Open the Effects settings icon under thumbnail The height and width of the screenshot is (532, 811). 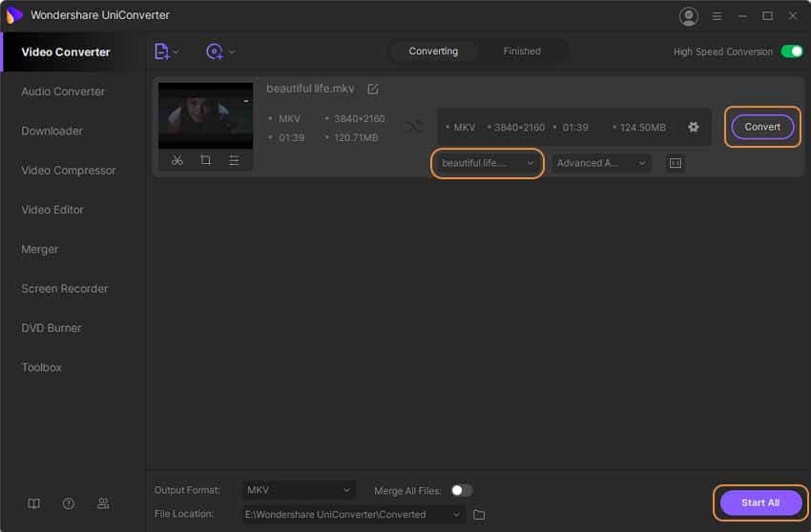[234, 160]
